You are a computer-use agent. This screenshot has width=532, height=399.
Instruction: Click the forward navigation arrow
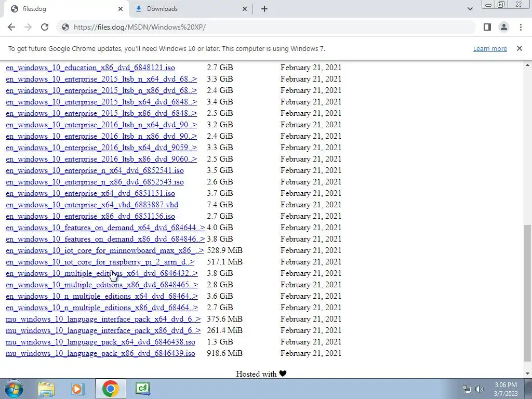coord(28,27)
